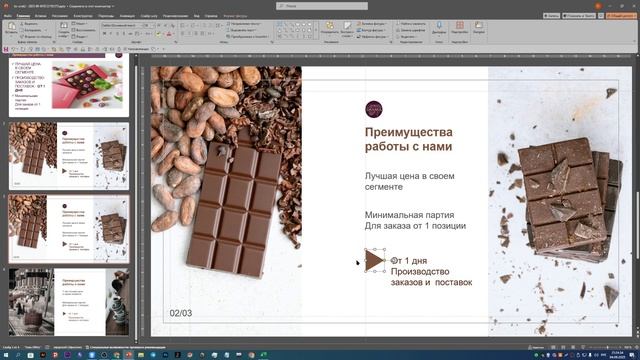Toggle underline (Ч) formatting
Viewport: 640px width, 360px height.
point(117,33)
